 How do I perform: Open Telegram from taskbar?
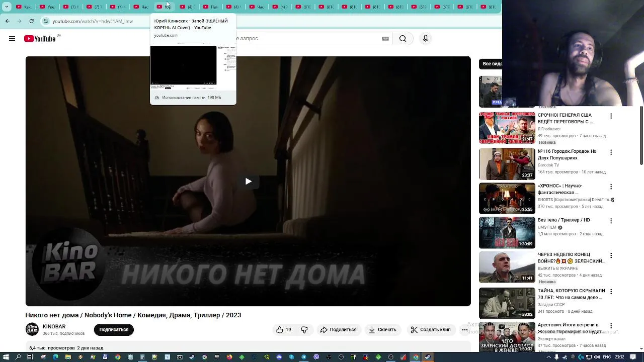(304, 357)
